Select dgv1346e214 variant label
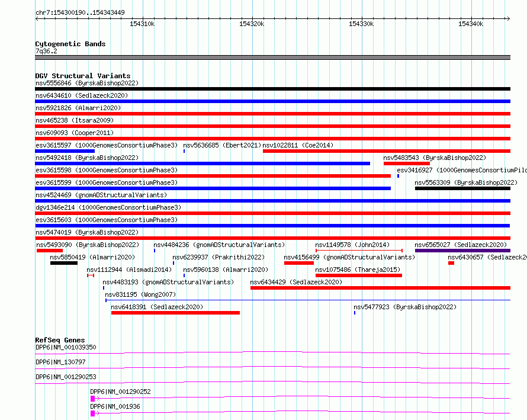This screenshot has width=527, height=420. (x=108, y=207)
